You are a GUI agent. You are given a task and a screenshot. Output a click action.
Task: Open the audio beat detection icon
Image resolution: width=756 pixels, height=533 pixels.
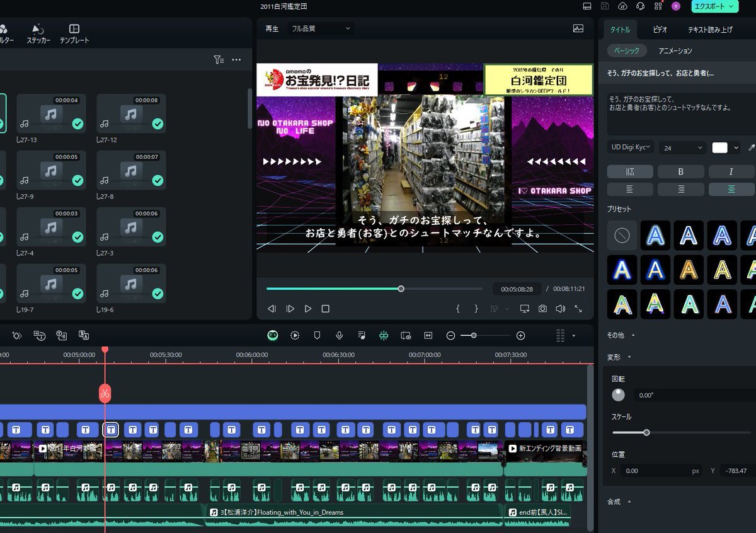tap(361, 336)
